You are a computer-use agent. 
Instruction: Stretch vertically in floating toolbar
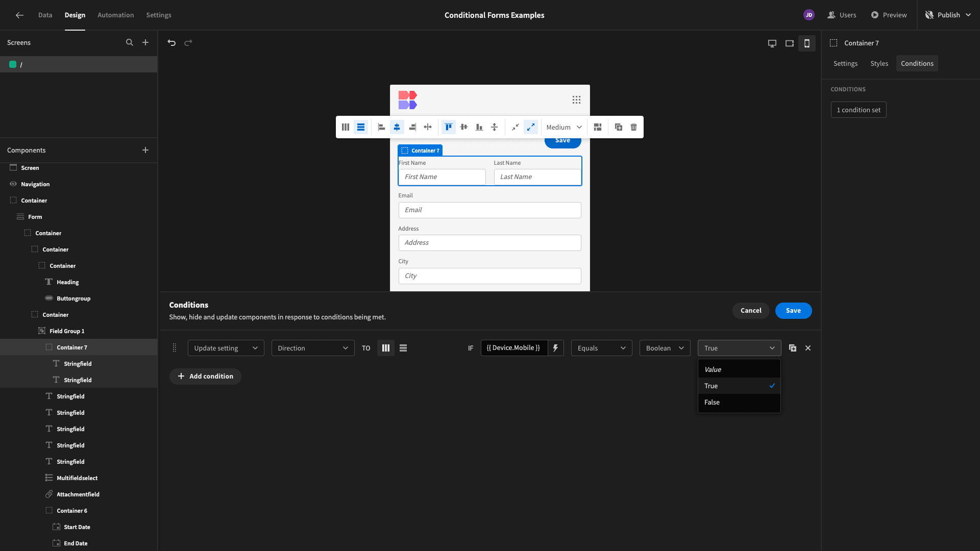coord(495,127)
